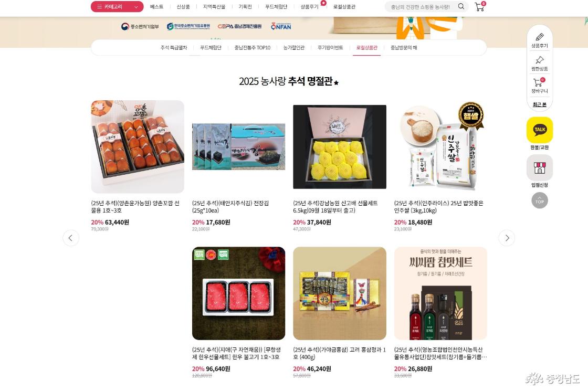Switch to the 충남전통주 TOP10 tab
Viewport: 588px width, 391px height.
pyautogui.click(x=253, y=48)
